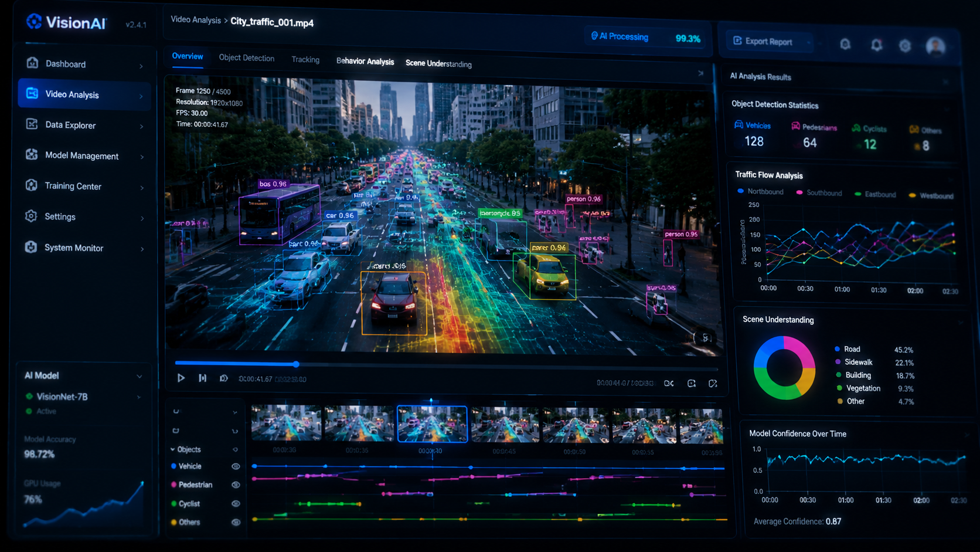The height and width of the screenshot is (552, 980).
Task: Take a snapshot with the camera icon
Action: pos(692,383)
